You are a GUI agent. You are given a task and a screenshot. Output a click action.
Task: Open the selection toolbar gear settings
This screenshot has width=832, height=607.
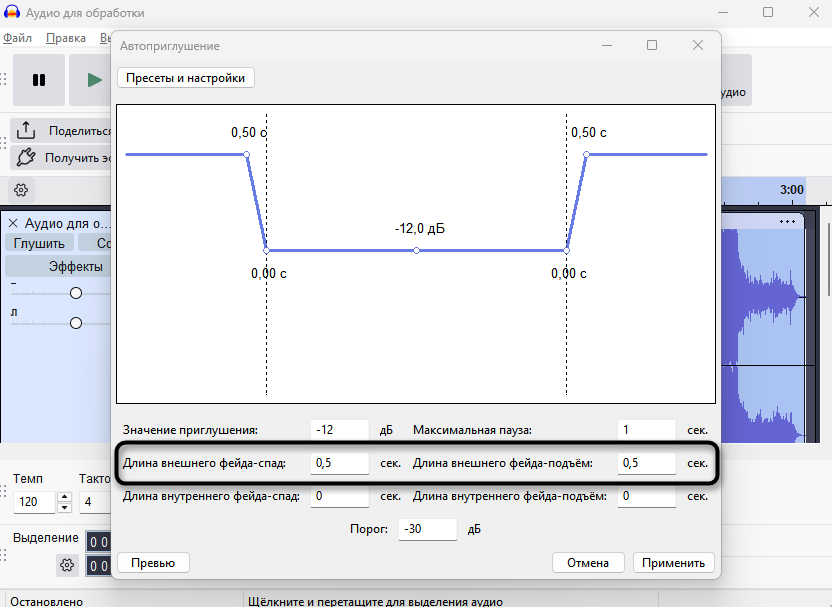click(x=67, y=565)
